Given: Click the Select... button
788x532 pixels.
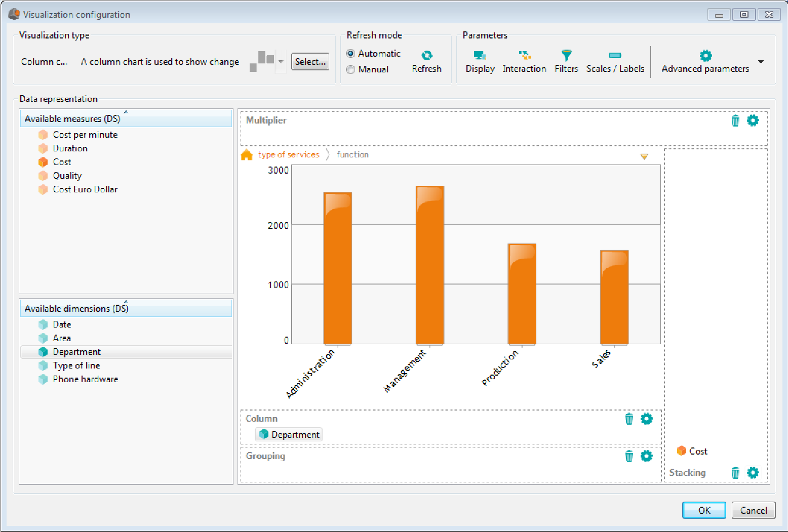Looking at the screenshot, I should tap(310, 62).
